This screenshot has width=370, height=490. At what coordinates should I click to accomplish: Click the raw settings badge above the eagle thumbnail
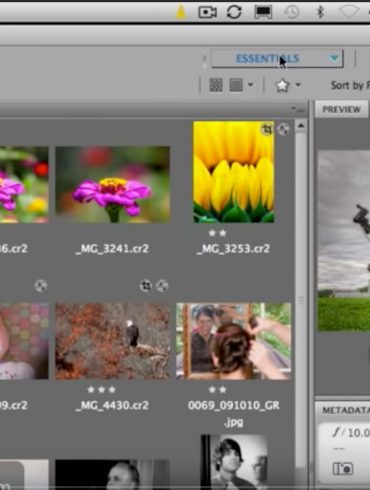tap(162, 286)
